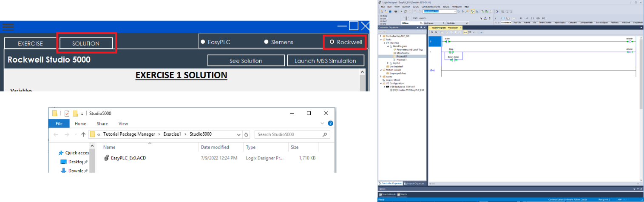Open COMMUNICATIONS menu in Logix Designer
This screenshot has height=202, width=644.
coord(431,7)
